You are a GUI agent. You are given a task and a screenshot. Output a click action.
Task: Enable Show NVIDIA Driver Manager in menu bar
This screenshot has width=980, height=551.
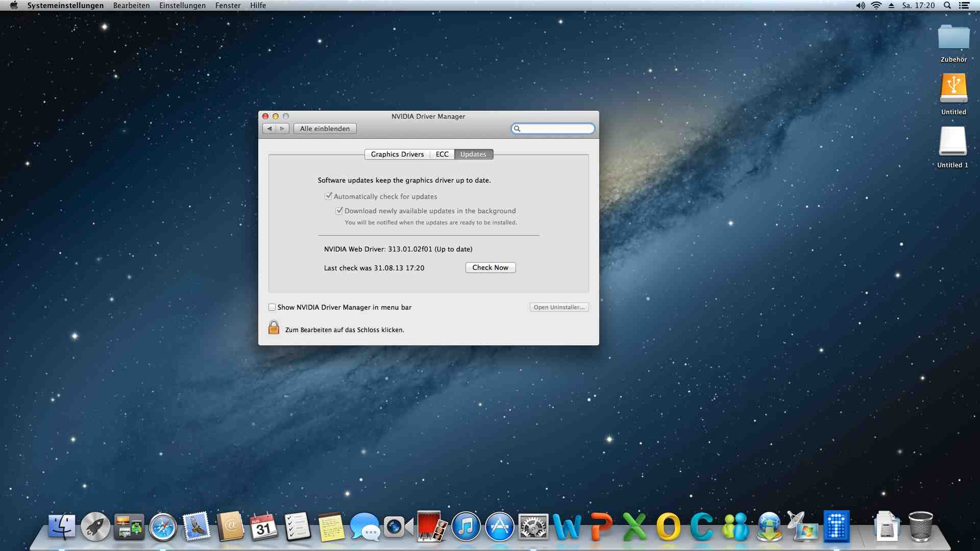272,307
